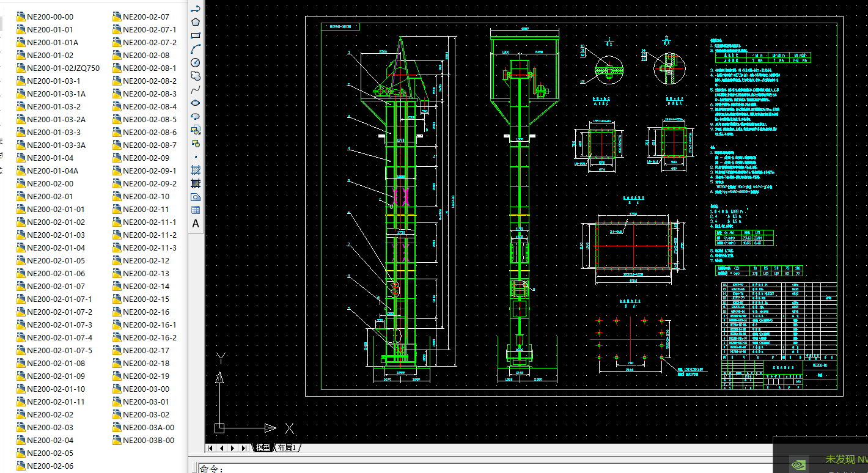Image resolution: width=868 pixels, height=473 pixels.
Task: Switch to the 模型 model tab
Action: click(263, 448)
